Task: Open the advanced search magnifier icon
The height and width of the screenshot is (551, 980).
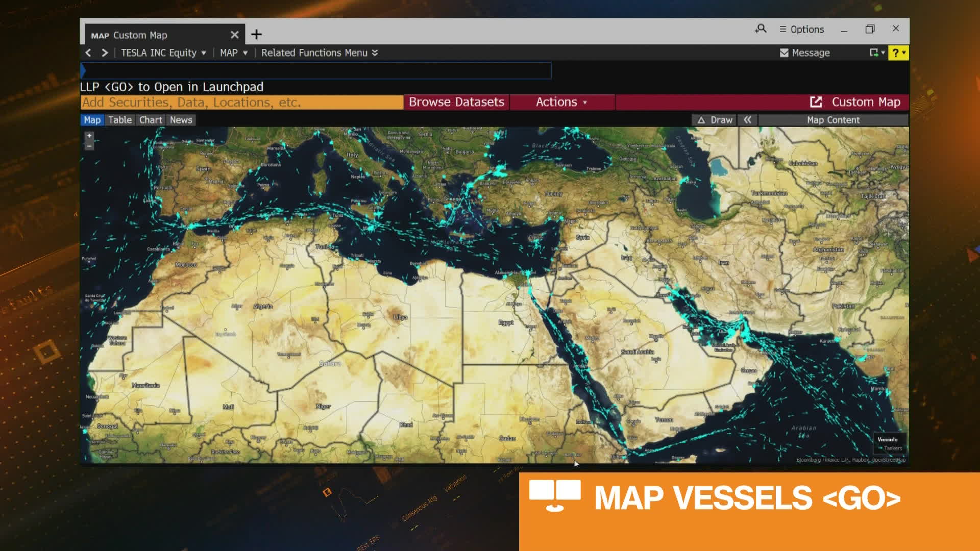Action: pyautogui.click(x=760, y=29)
